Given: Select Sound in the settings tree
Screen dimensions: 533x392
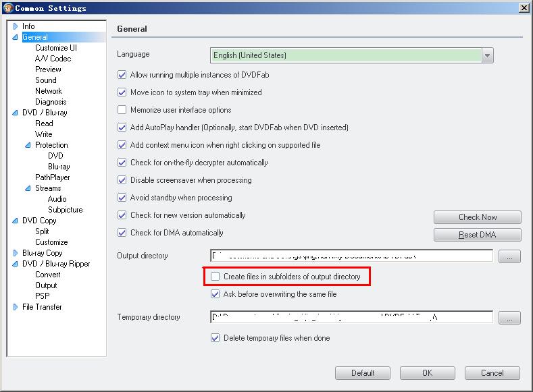Looking at the screenshot, I should pos(46,80).
